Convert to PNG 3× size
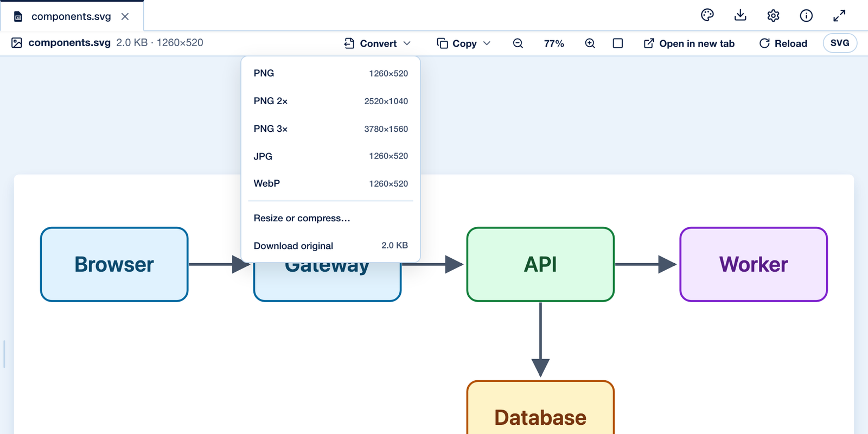 pos(331,129)
